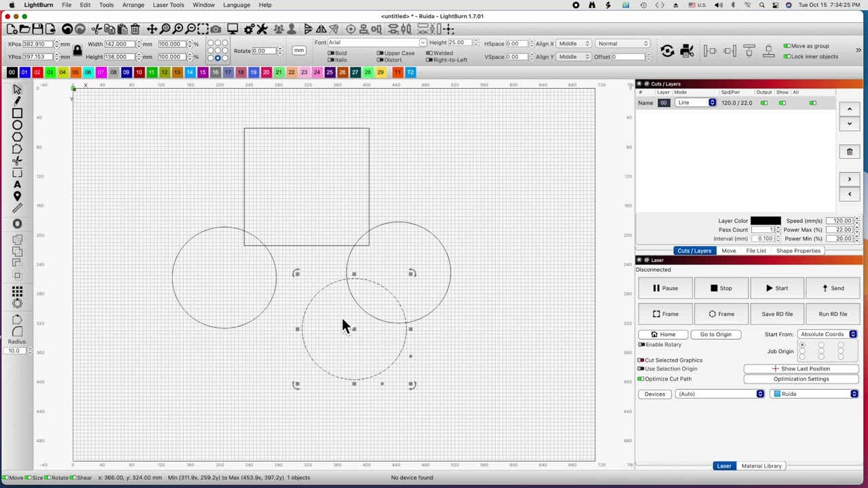This screenshot has height=488, width=868.
Task: Open the Arrange menu
Action: coord(133,5)
